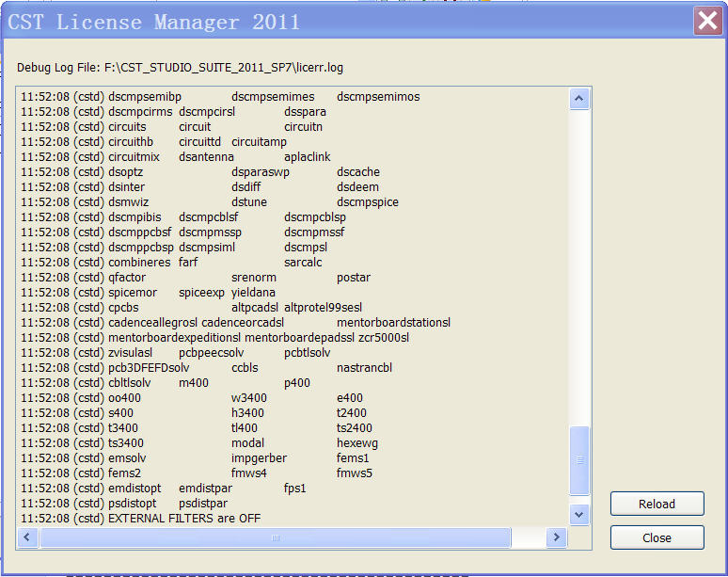Click log entry 'pcbpeecsolv'
728x577 pixels.
pyautogui.click(x=212, y=353)
